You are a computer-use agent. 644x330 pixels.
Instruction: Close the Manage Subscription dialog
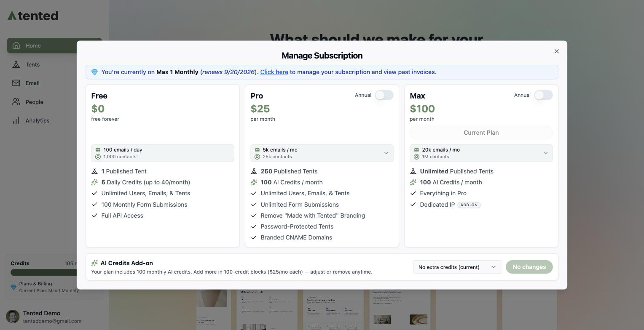tap(556, 51)
